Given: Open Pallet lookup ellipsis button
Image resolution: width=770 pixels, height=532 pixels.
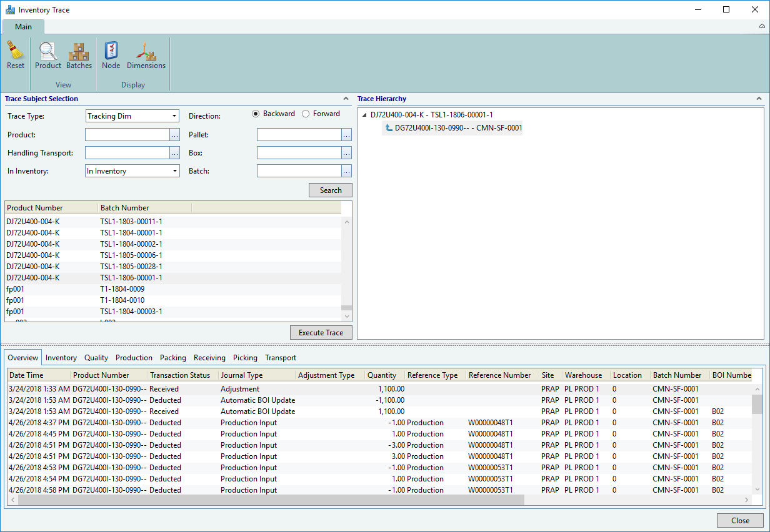Looking at the screenshot, I should point(346,135).
